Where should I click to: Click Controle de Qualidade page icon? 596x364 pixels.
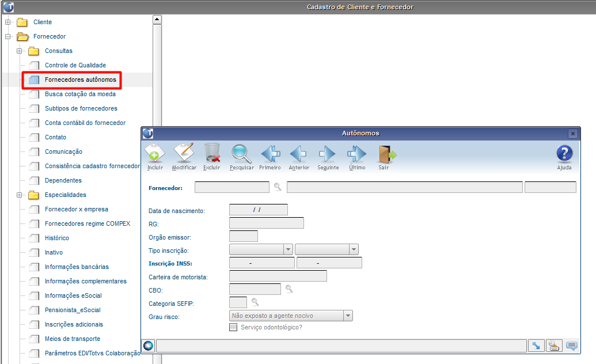tap(34, 66)
